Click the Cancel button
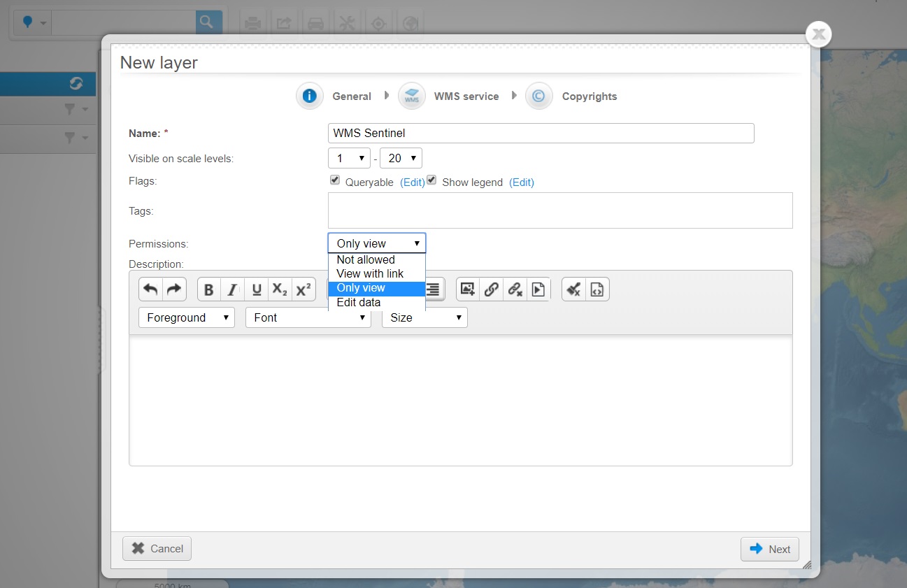 (157, 549)
